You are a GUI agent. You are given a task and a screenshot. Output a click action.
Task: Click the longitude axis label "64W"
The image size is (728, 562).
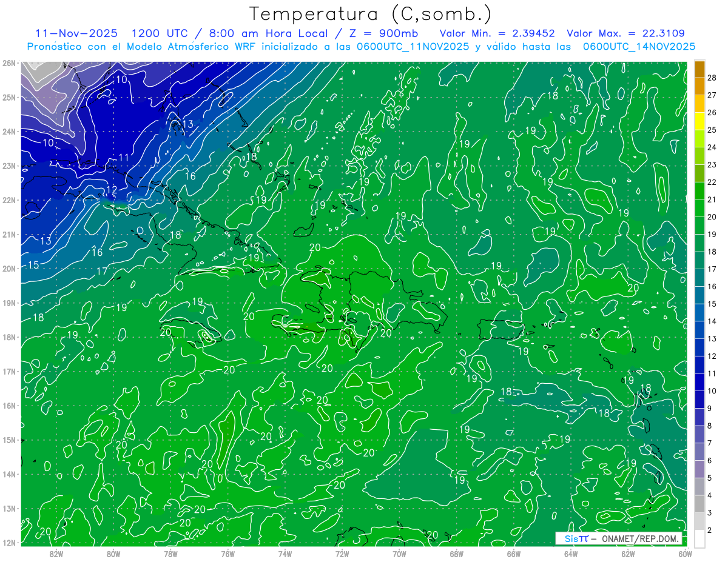pos(571,554)
